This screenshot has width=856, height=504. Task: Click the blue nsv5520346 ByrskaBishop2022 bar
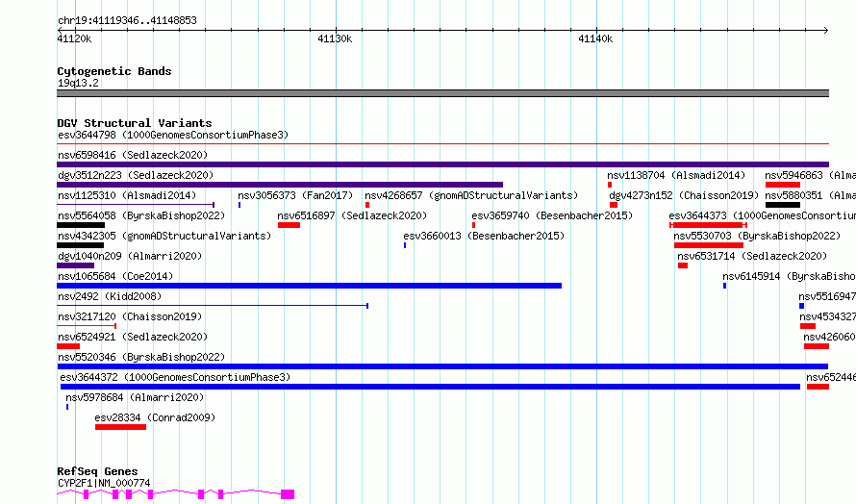[442, 366]
